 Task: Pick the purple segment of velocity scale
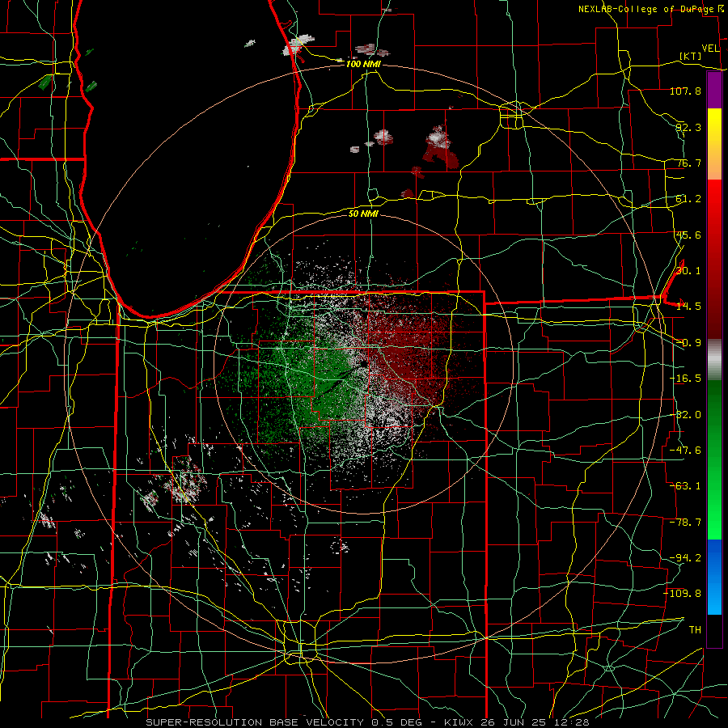tap(714, 91)
